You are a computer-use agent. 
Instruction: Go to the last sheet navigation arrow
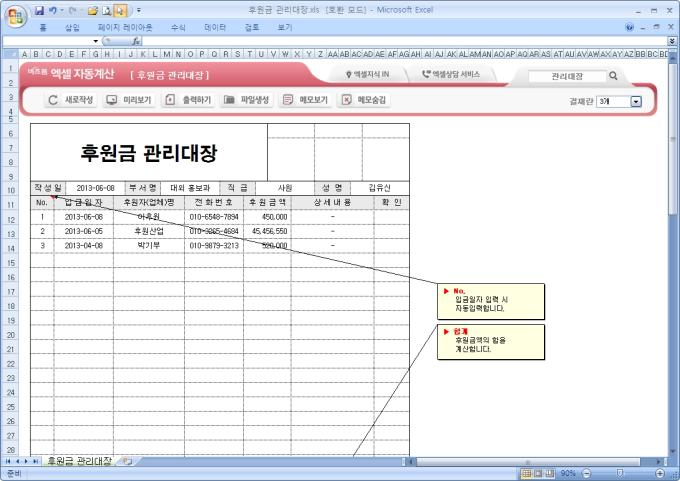click(x=35, y=461)
